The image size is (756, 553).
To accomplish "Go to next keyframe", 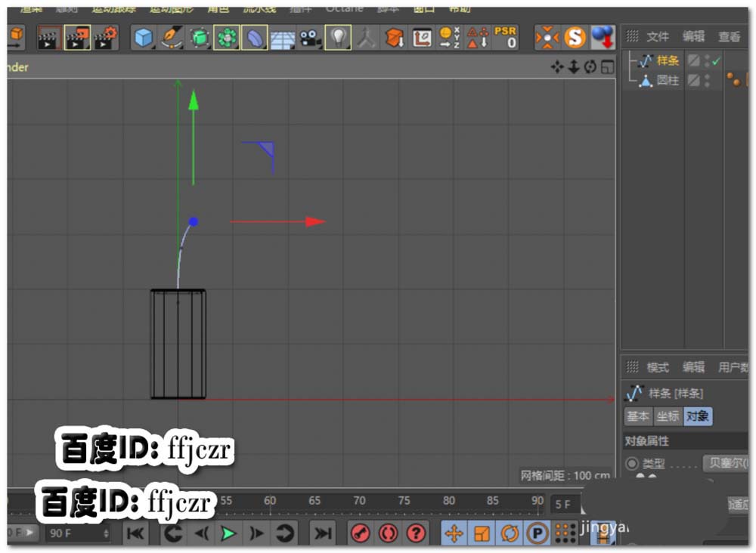I will [x=284, y=533].
